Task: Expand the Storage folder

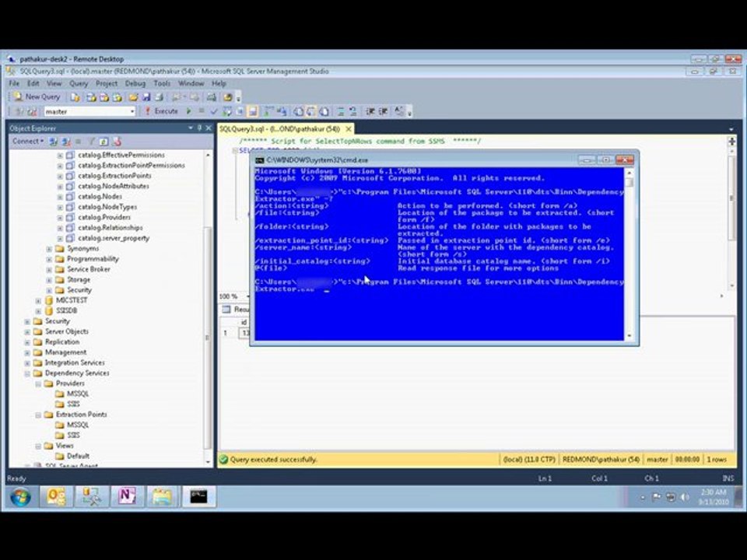Action: coord(49,279)
